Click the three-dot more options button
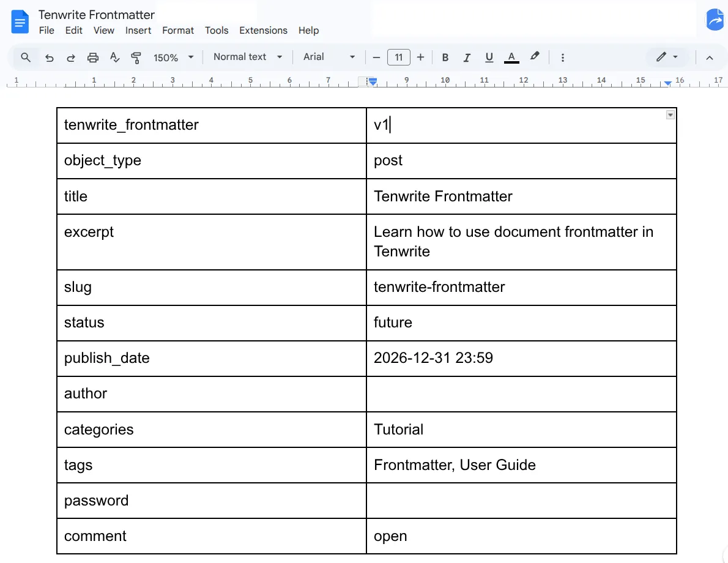 click(562, 57)
